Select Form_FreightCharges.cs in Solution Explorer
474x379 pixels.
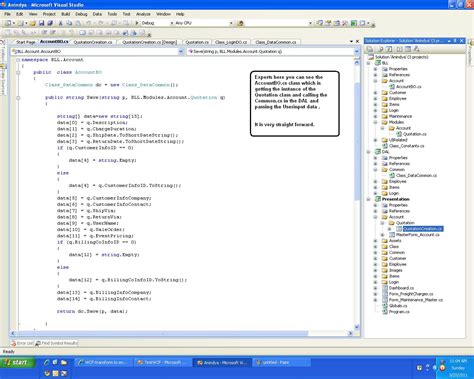point(408,294)
